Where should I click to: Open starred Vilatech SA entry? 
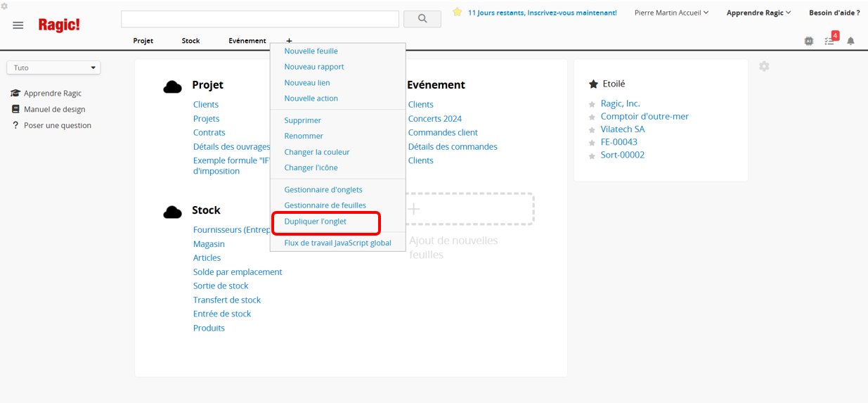coord(622,129)
